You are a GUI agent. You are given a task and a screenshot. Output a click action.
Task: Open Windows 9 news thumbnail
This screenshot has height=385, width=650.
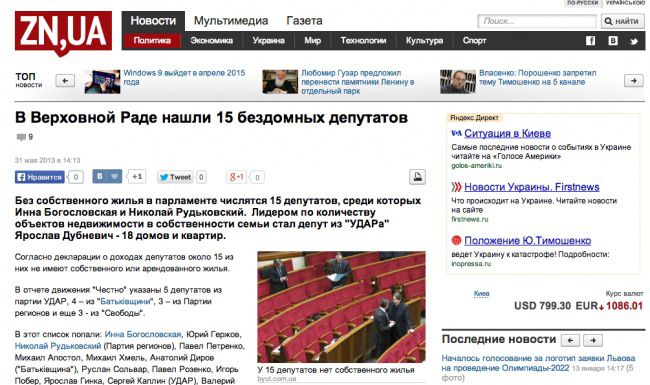pos(102,82)
